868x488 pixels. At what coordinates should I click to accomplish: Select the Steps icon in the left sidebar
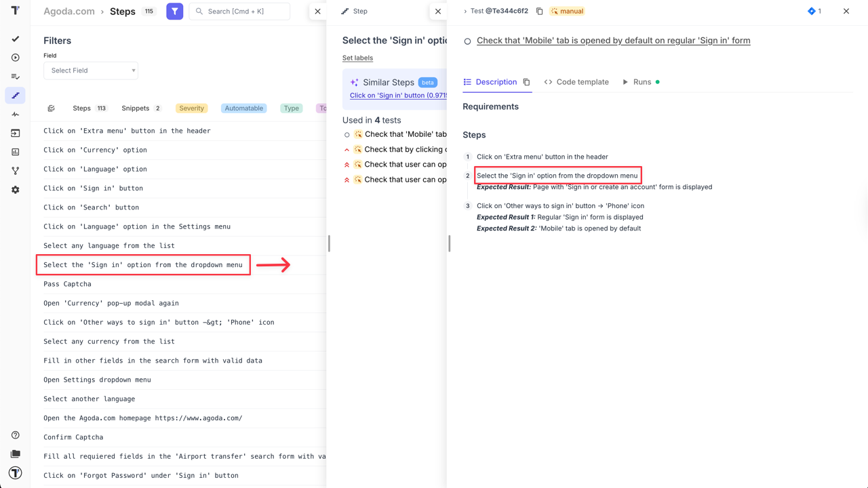point(15,96)
